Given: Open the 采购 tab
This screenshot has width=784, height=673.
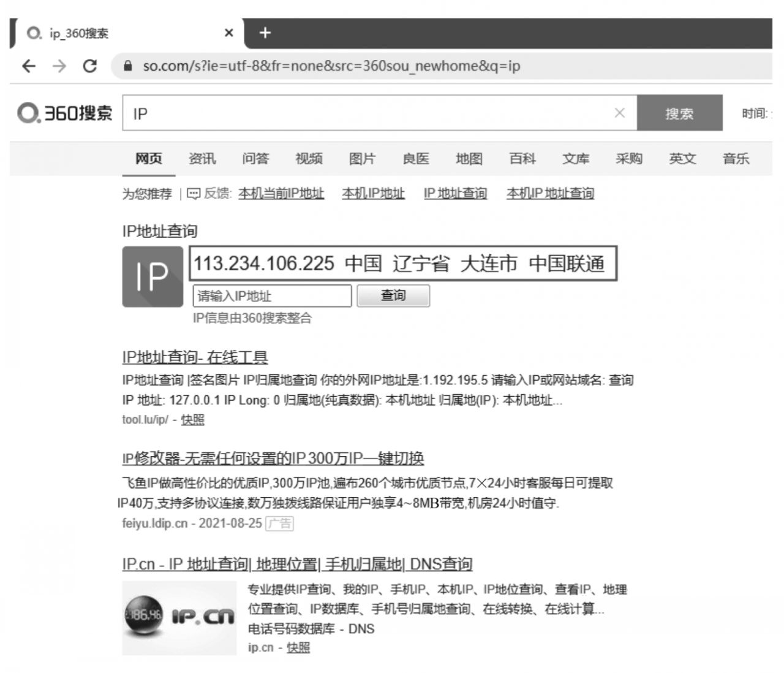Looking at the screenshot, I should (x=629, y=159).
